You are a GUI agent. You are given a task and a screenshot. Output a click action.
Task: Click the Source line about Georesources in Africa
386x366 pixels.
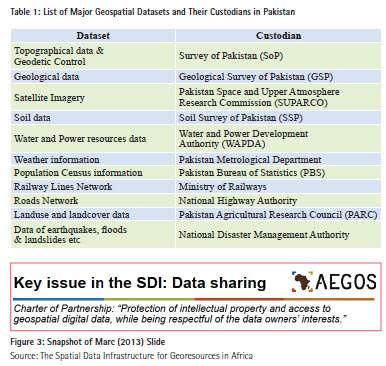(131, 356)
